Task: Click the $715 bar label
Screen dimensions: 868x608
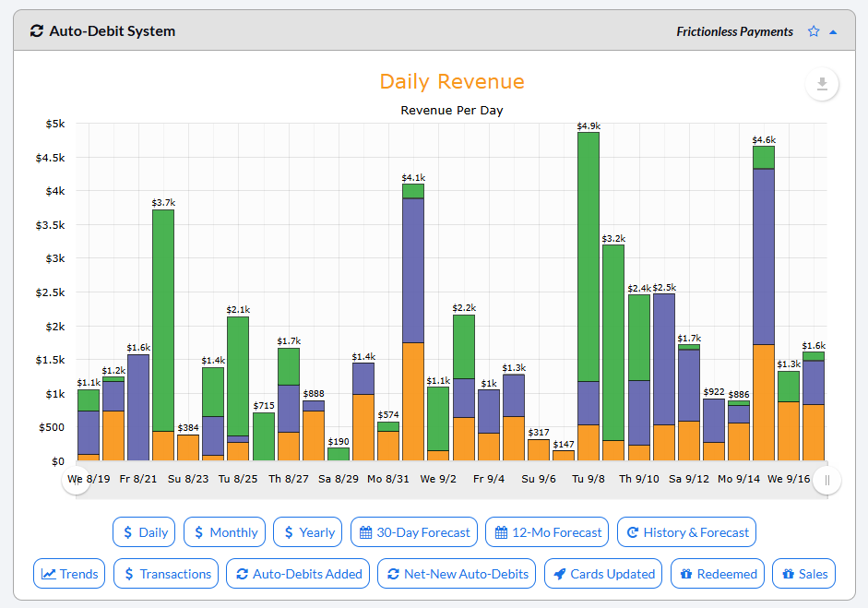Action: click(x=264, y=406)
